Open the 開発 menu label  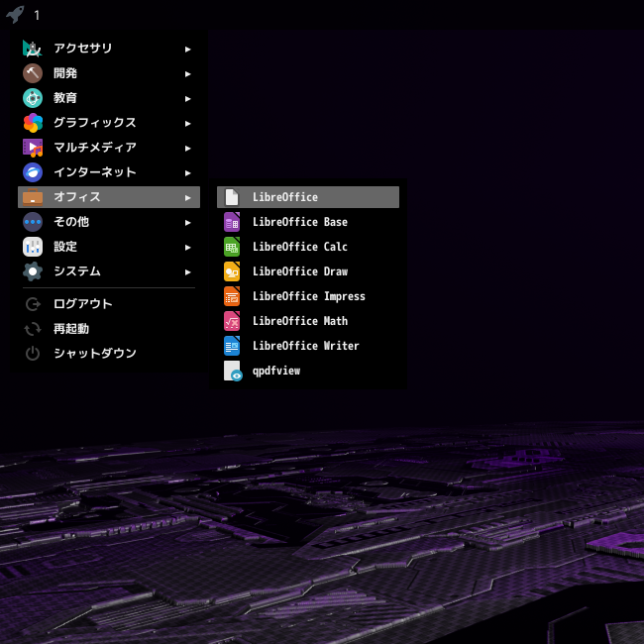(65, 73)
